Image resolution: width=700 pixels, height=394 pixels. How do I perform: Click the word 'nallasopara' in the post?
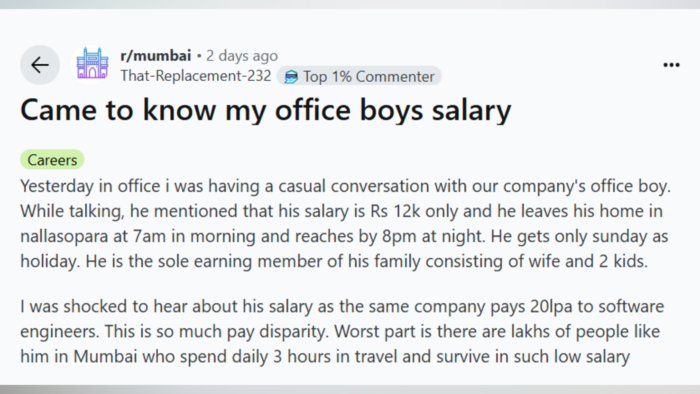[64, 236]
